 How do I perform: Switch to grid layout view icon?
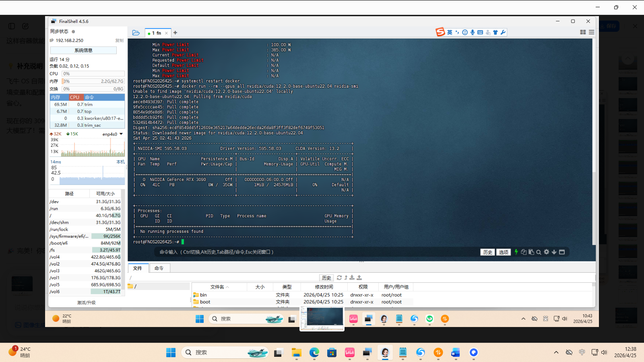click(582, 32)
